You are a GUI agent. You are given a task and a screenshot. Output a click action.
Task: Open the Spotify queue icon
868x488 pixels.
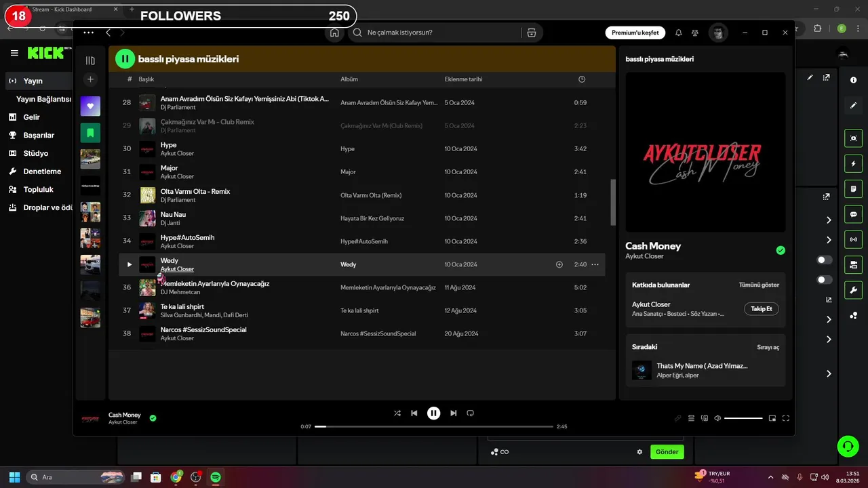tap(691, 418)
